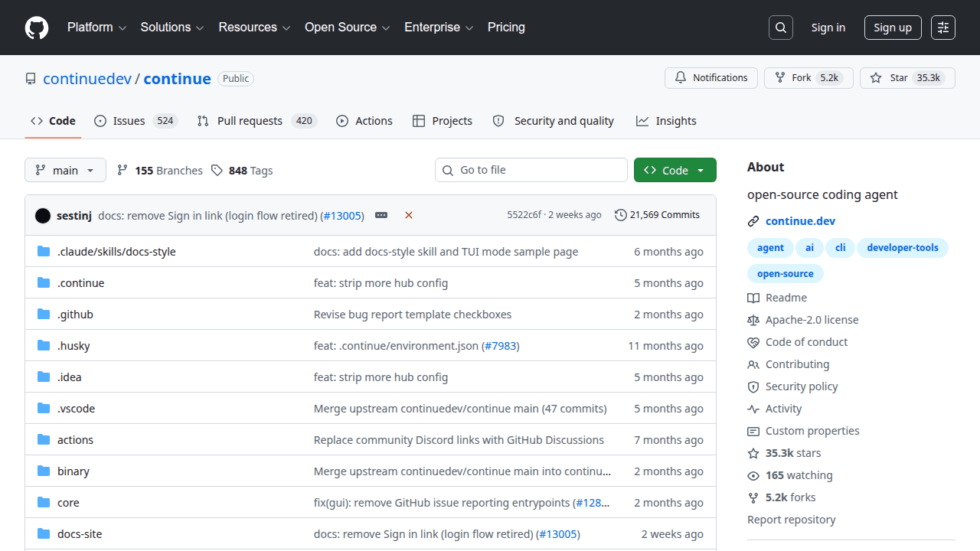This screenshot has height=551, width=980.
Task: Click the tag icon beside 848 Tags
Action: tap(217, 170)
